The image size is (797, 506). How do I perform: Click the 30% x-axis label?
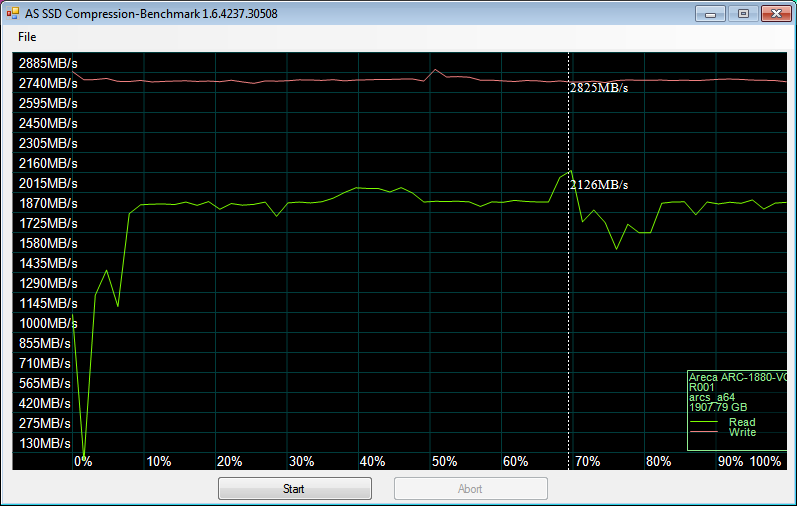(301, 462)
